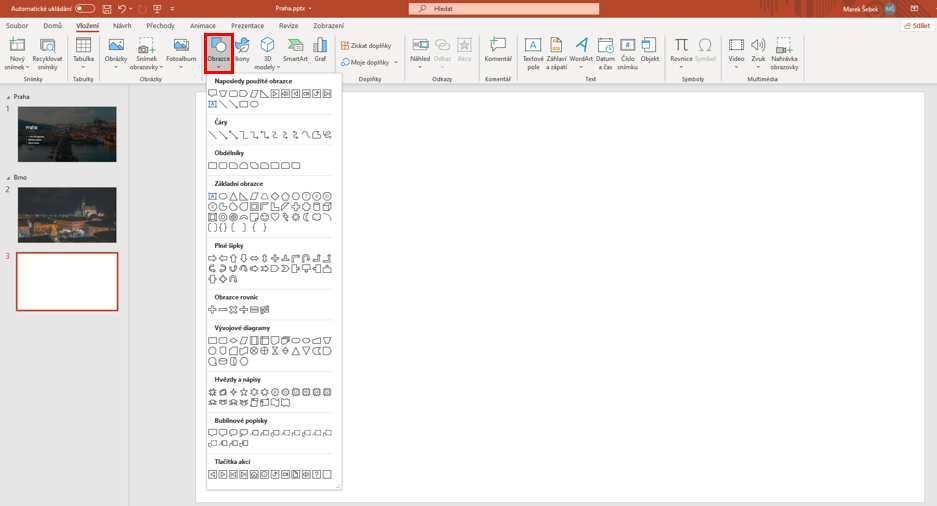Screen dimensions: 937x506
Task: Click the Hledat search box
Action: coord(504,8)
